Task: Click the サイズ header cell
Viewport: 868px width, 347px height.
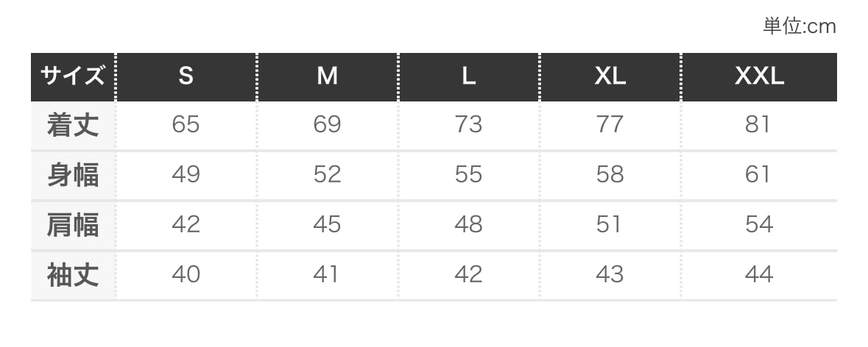Action: [x=72, y=76]
